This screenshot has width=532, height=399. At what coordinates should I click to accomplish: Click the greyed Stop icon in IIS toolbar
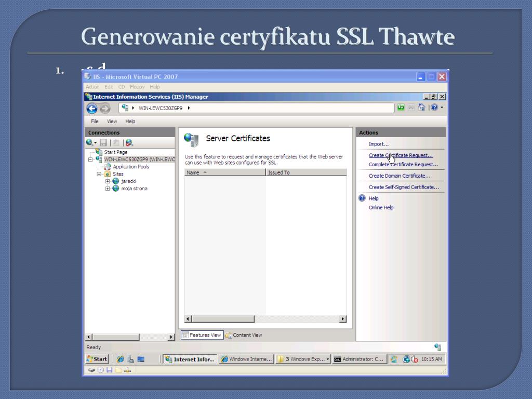click(411, 108)
